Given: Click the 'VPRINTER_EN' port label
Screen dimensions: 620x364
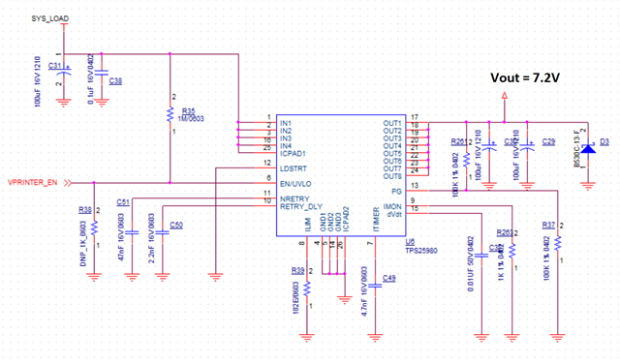Looking at the screenshot, I should [32, 183].
